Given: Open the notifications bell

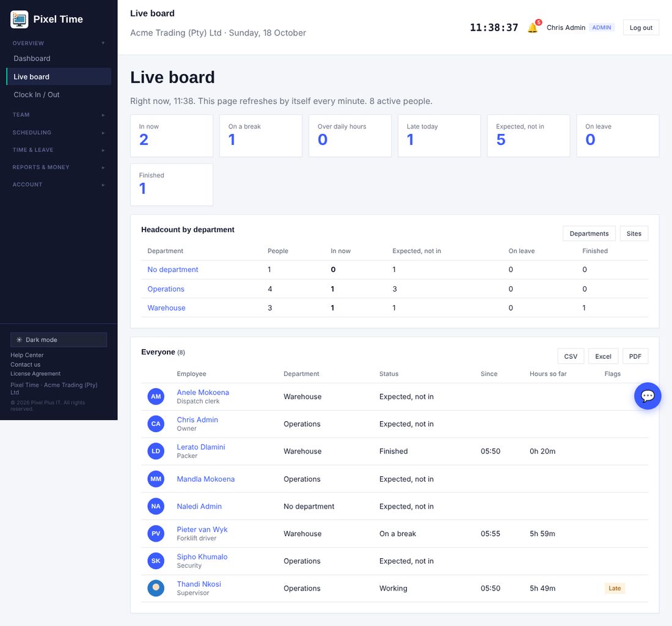Looking at the screenshot, I should point(533,28).
